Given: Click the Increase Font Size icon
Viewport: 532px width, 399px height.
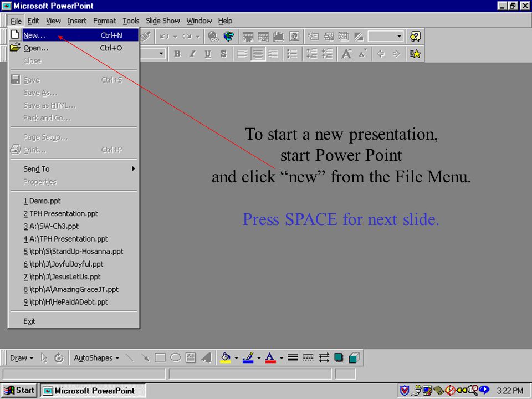Looking at the screenshot, I should click(346, 54).
